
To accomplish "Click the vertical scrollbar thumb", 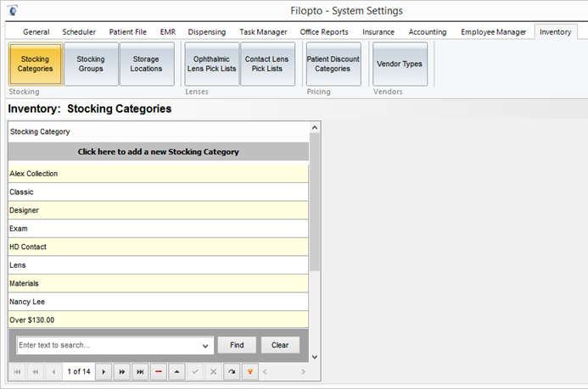I will [315, 203].
